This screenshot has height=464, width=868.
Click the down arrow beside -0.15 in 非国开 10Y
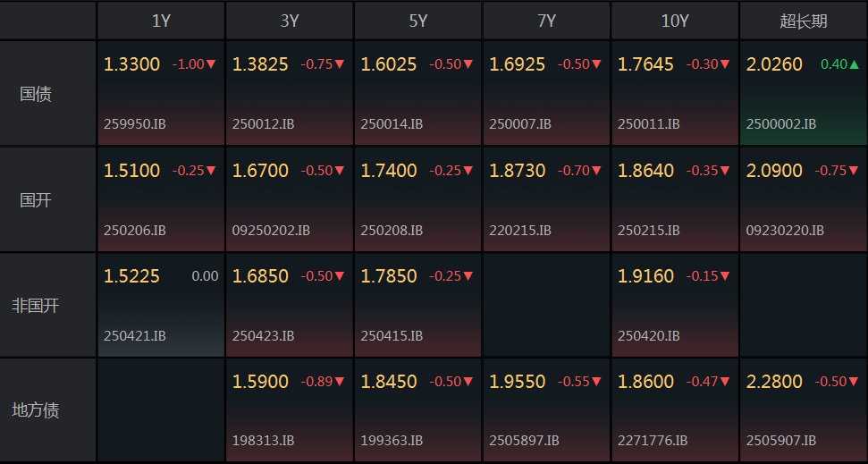(725, 275)
